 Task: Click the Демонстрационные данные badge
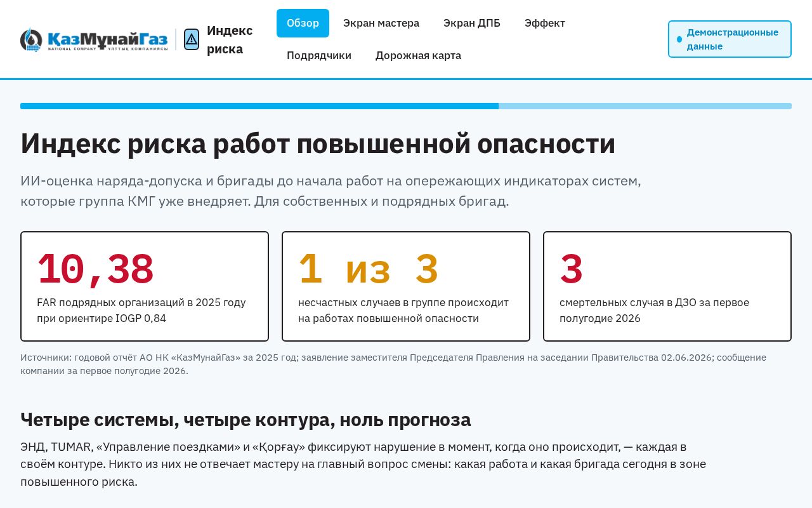coord(730,39)
